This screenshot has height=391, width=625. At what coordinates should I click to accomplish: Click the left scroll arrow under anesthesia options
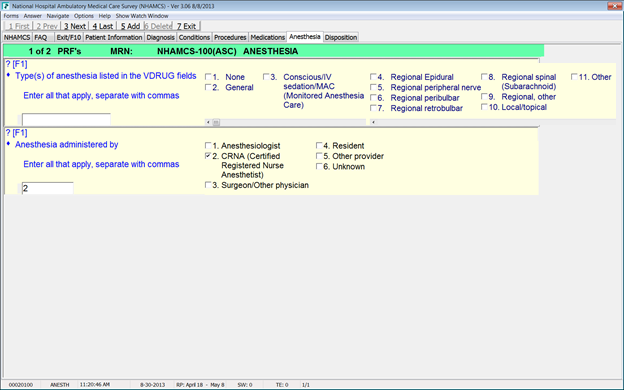point(208,122)
